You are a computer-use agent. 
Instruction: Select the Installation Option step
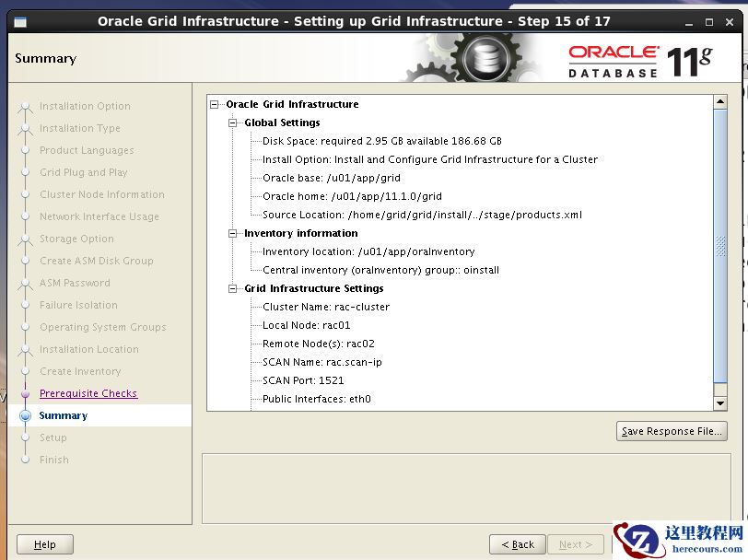[x=85, y=106]
